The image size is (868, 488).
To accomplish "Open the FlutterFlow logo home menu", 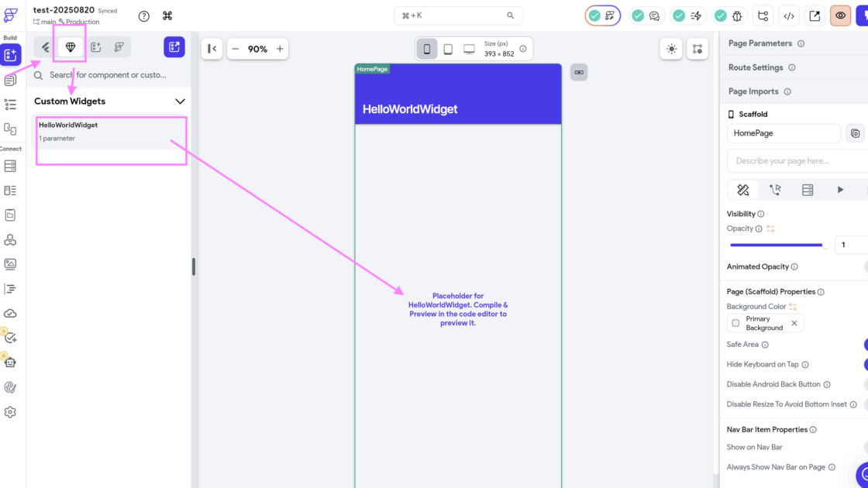I will point(10,15).
